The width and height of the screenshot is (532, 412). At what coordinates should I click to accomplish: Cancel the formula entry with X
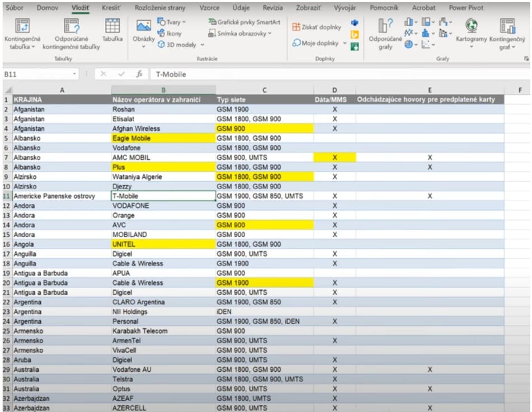point(103,74)
